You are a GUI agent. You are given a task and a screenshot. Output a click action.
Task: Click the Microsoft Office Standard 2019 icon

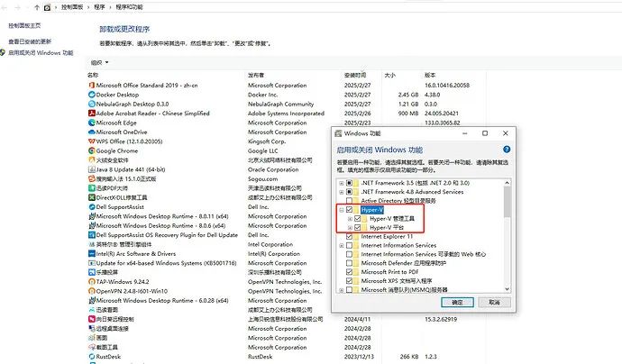(92, 86)
